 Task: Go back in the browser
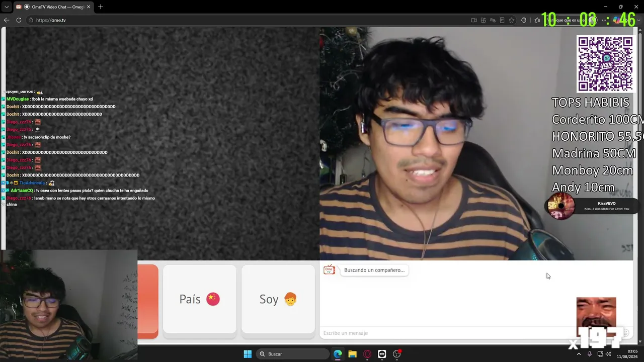coord(7,20)
